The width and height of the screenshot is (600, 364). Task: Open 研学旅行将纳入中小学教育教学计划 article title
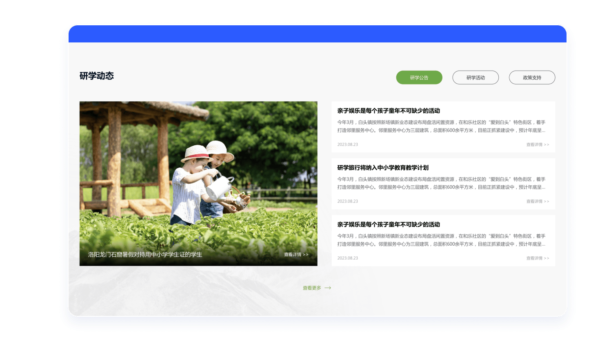(x=382, y=168)
